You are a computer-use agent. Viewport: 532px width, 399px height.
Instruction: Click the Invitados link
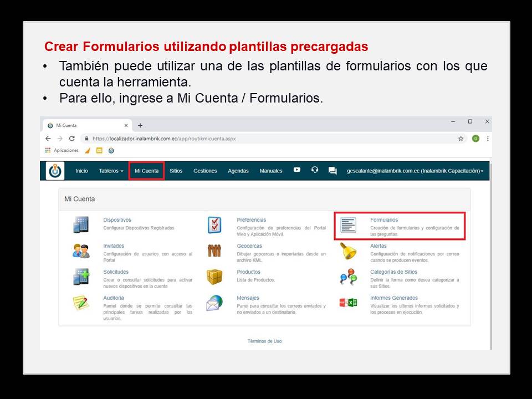[x=114, y=245]
